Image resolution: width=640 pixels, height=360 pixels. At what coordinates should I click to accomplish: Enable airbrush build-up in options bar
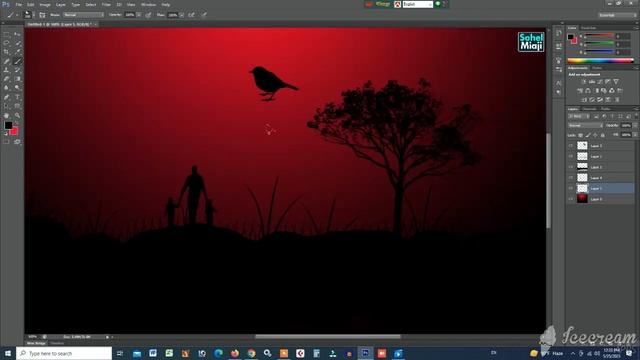coord(191,15)
